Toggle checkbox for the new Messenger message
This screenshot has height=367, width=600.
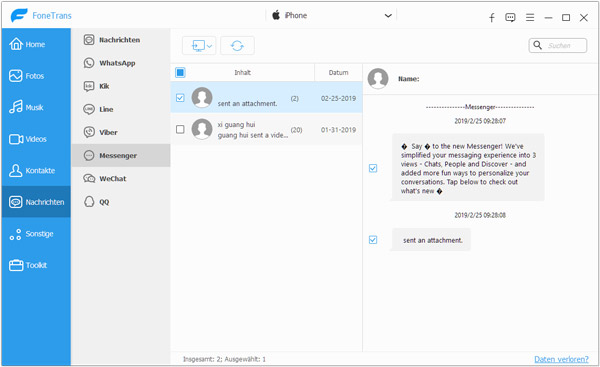click(373, 168)
